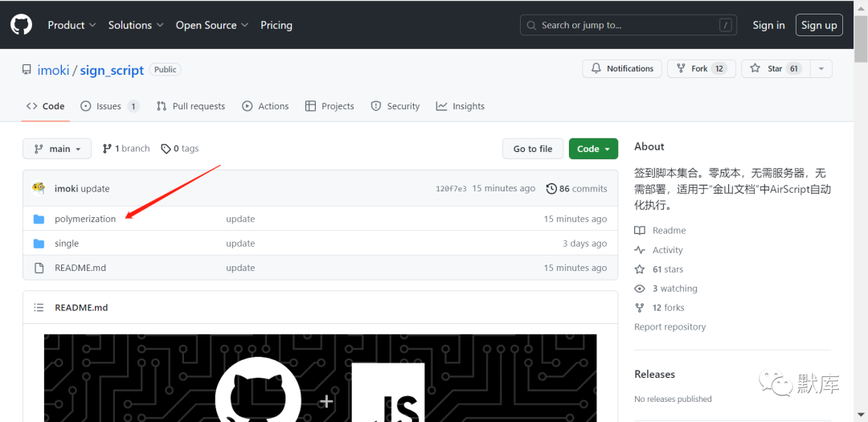
Task: Fork the repository
Action: click(x=702, y=68)
